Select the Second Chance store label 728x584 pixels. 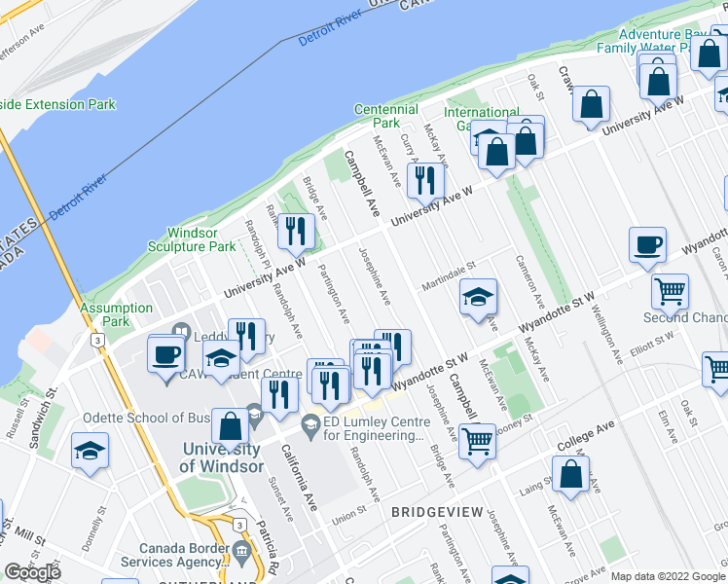click(x=685, y=317)
